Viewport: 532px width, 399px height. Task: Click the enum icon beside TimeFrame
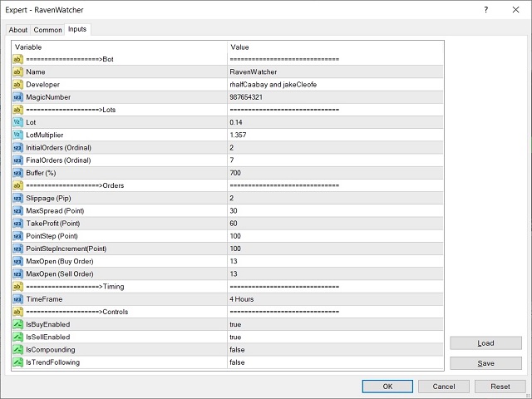point(17,299)
